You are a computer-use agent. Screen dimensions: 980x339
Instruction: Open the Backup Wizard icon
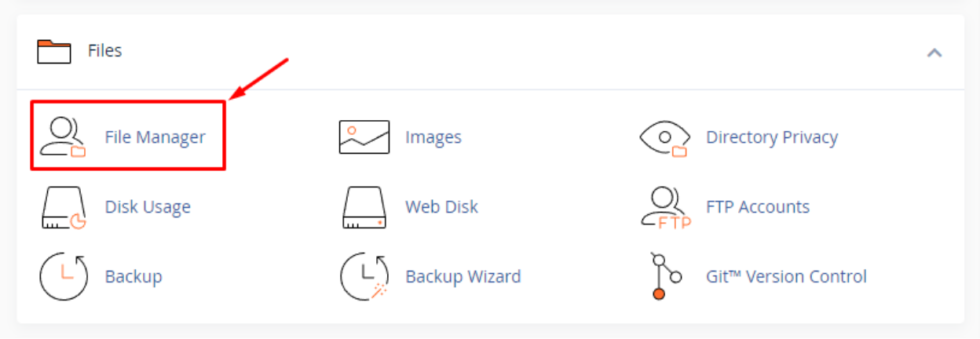point(364,276)
